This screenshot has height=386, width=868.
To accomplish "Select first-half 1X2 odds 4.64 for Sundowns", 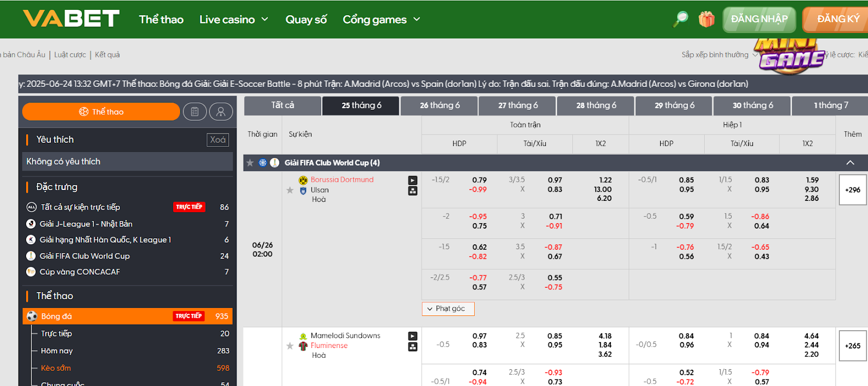I will point(812,336).
